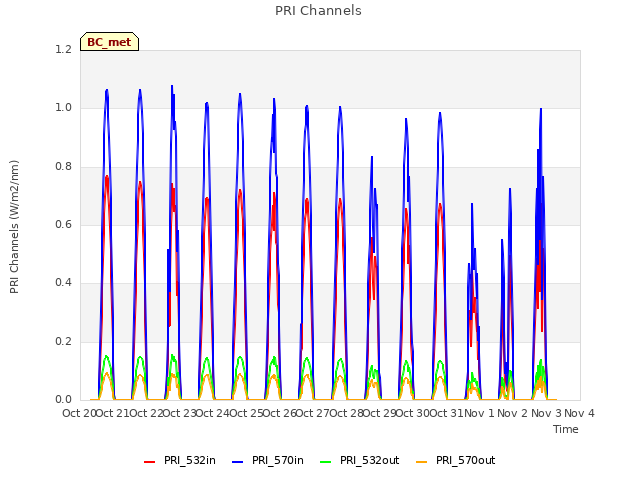Click the 0.2 y-axis tick label

(x=63, y=342)
